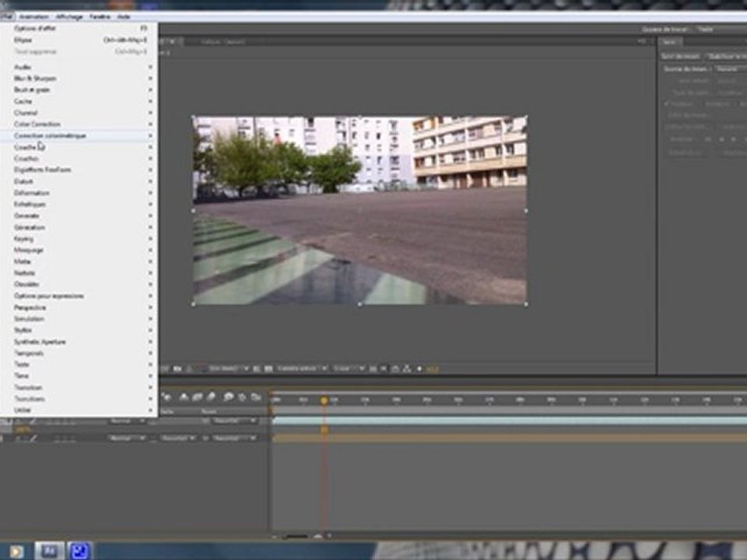Toggle the region of interest button

257,369
